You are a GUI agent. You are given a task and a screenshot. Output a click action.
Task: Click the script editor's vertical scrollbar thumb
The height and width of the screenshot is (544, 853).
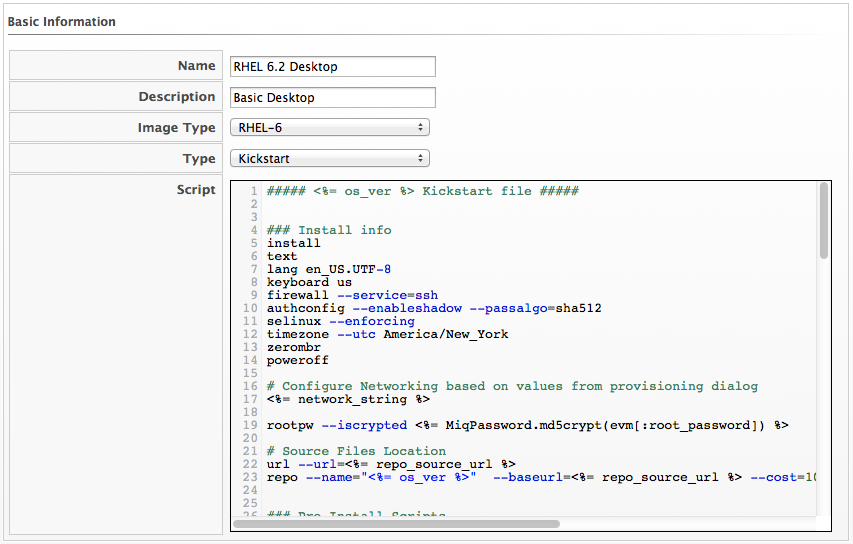[x=823, y=220]
